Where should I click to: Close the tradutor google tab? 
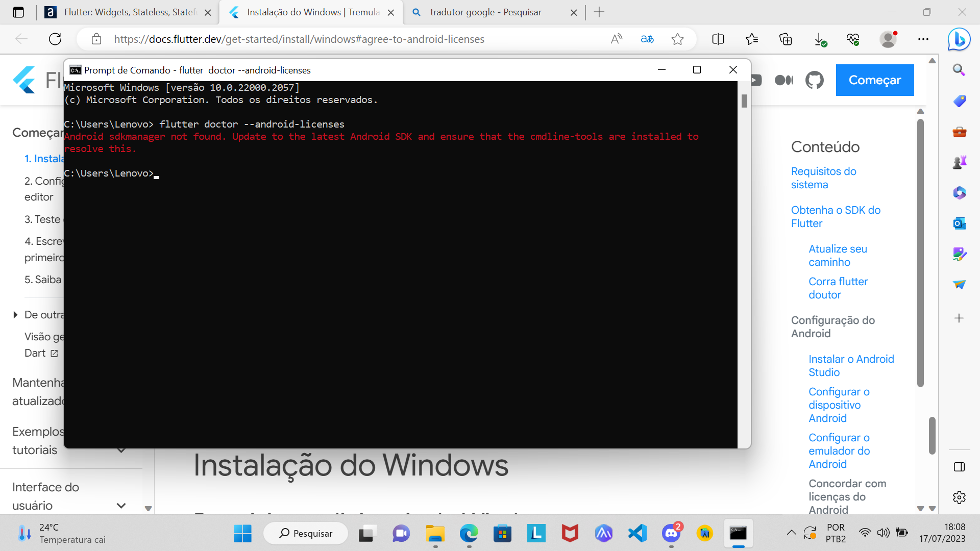click(574, 12)
